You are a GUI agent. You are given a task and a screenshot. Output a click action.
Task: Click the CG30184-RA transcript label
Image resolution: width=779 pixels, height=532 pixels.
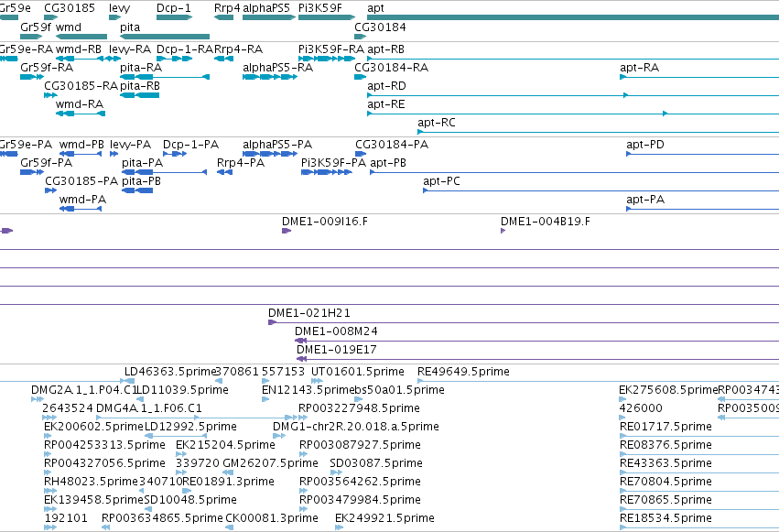click(x=391, y=68)
